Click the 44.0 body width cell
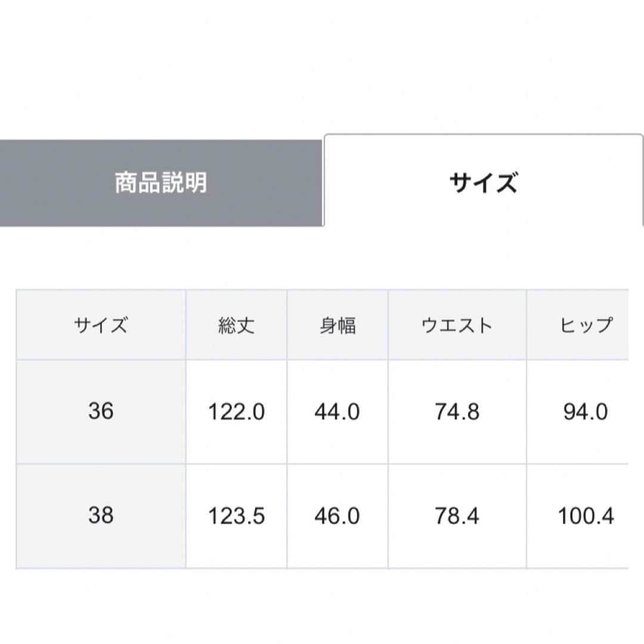This screenshot has width=644, height=644. click(338, 412)
